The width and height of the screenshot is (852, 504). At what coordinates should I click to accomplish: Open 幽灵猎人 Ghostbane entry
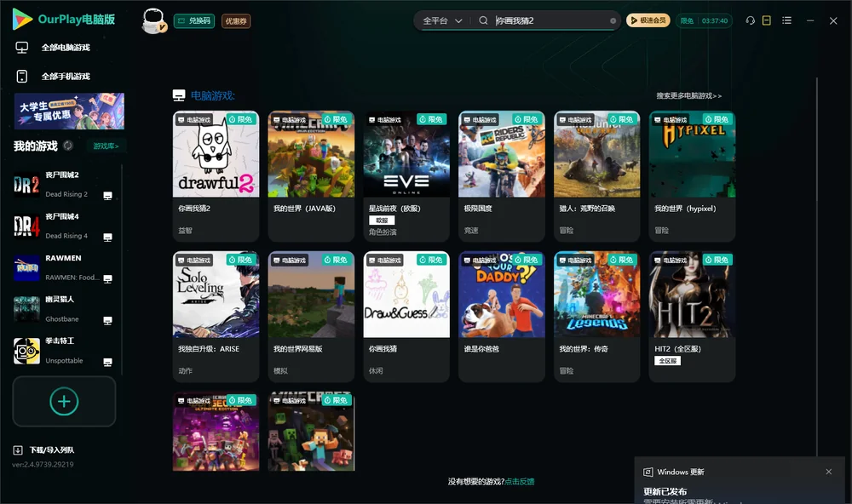pos(64,309)
